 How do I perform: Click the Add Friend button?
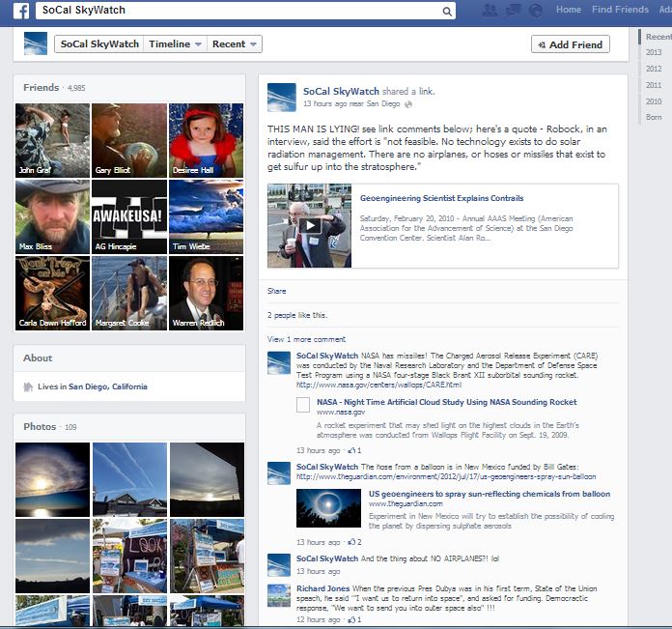(x=570, y=44)
